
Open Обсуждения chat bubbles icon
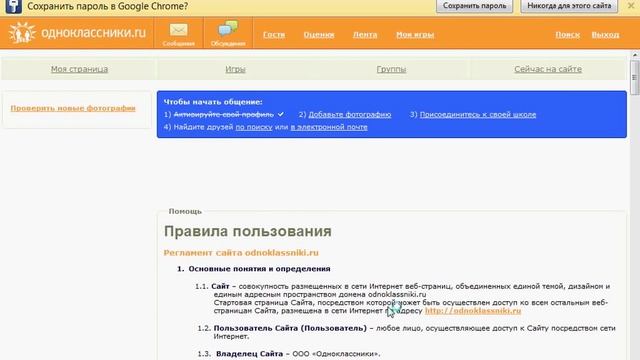[x=228, y=29]
